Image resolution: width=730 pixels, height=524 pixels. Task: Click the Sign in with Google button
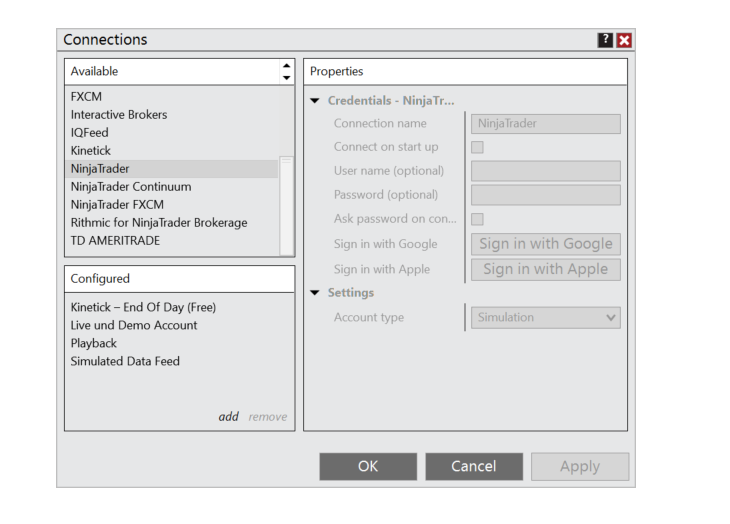[545, 244]
